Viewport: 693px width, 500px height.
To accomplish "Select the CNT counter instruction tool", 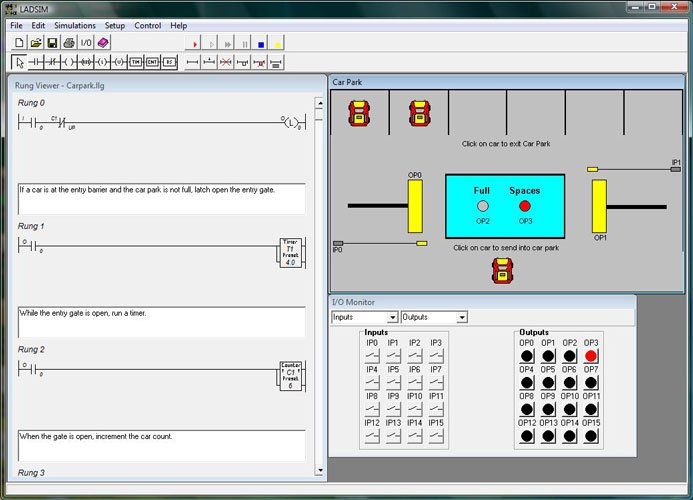I will tap(152, 62).
